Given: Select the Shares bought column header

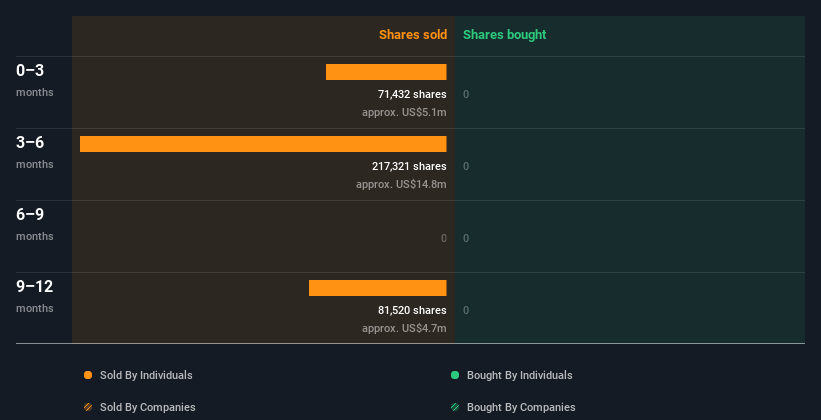Looking at the screenshot, I should tap(504, 35).
